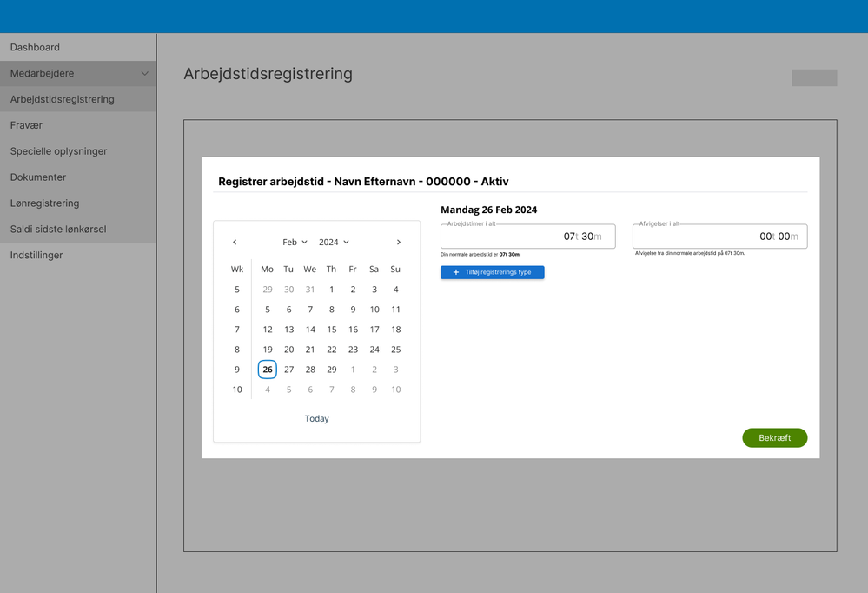Screen dimensions: 868x593
Task: Expand the Medarbejdere sidebar section
Action: [x=78, y=73]
